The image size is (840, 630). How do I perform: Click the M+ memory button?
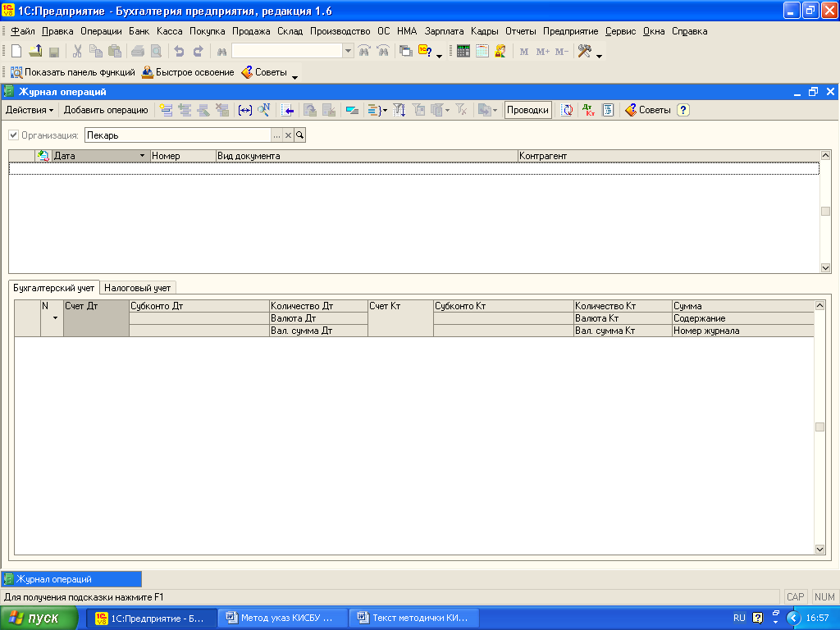click(x=543, y=52)
